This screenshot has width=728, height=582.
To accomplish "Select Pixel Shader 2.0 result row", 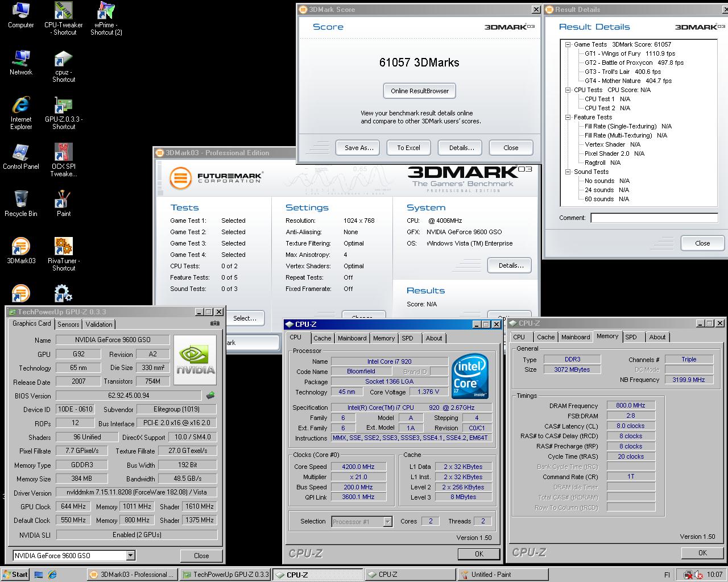I will [614, 153].
